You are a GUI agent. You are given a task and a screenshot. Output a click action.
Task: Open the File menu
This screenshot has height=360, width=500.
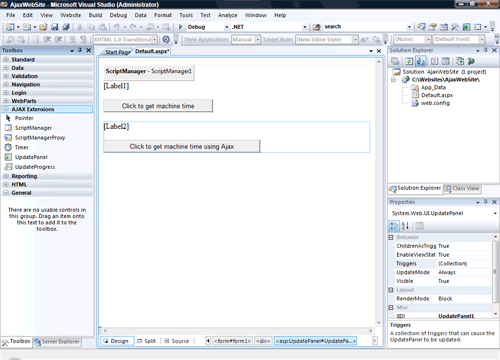pyautogui.click(x=11, y=15)
